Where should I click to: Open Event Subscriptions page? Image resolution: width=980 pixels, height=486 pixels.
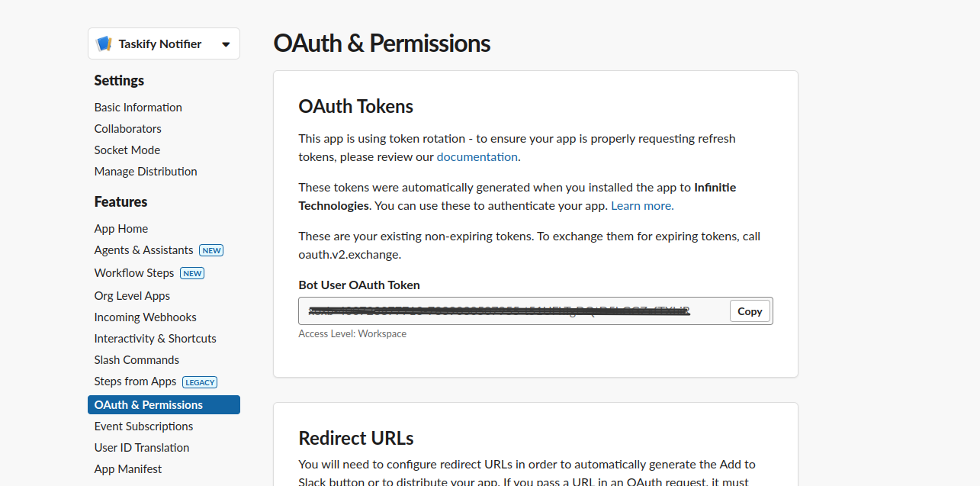pyautogui.click(x=143, y=426)
